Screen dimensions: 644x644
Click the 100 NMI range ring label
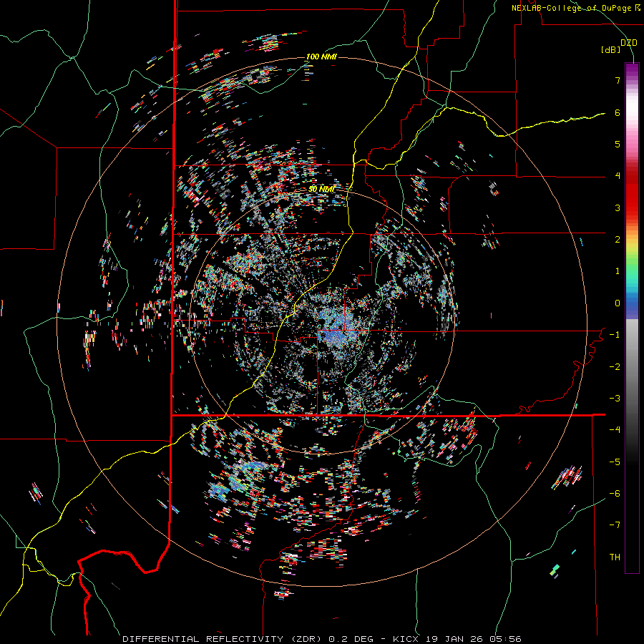click(321, 57)
